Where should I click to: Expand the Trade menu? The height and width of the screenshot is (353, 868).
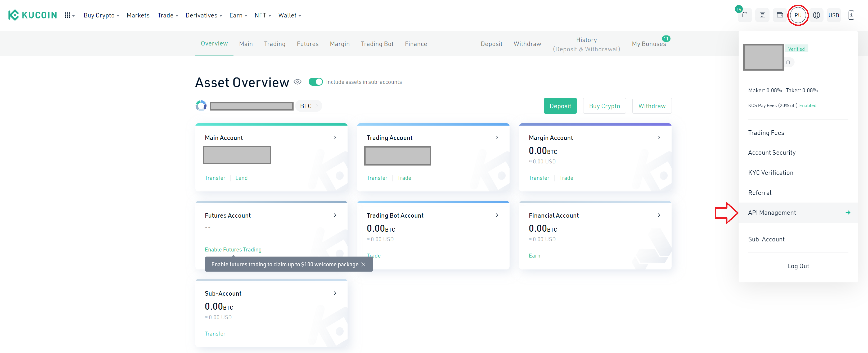168,16
